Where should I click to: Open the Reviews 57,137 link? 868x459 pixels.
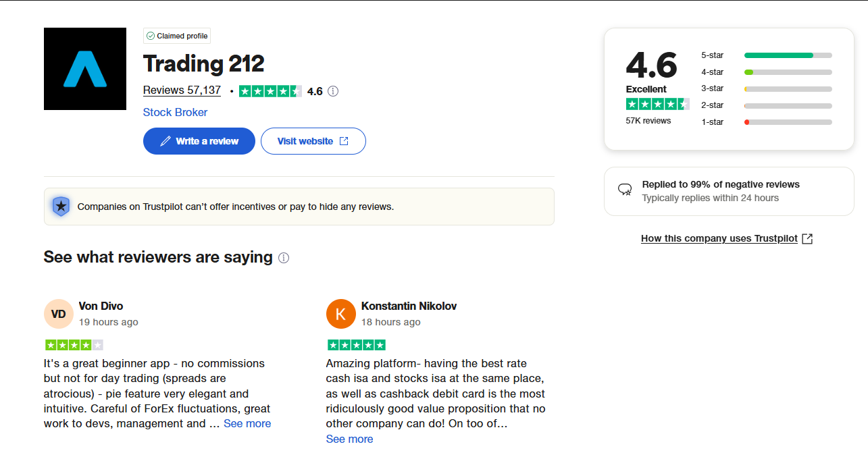182,90
